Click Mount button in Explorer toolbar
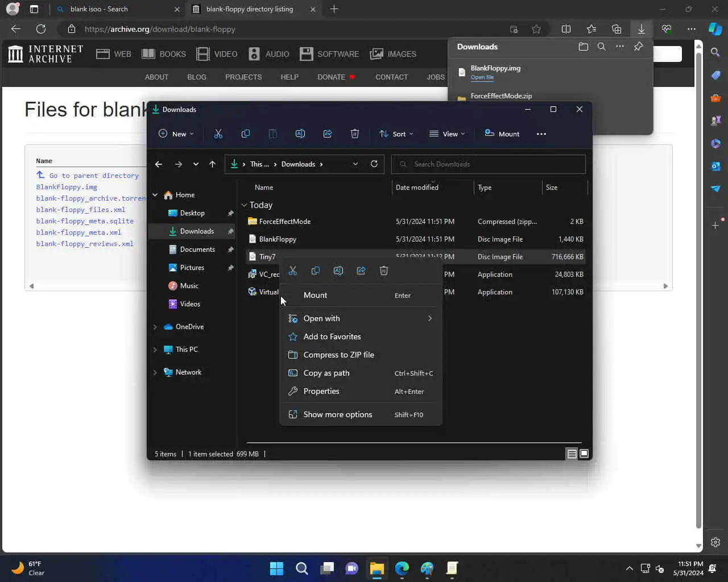The height and width of the screenshot is (582, 728). coord(502,134)
